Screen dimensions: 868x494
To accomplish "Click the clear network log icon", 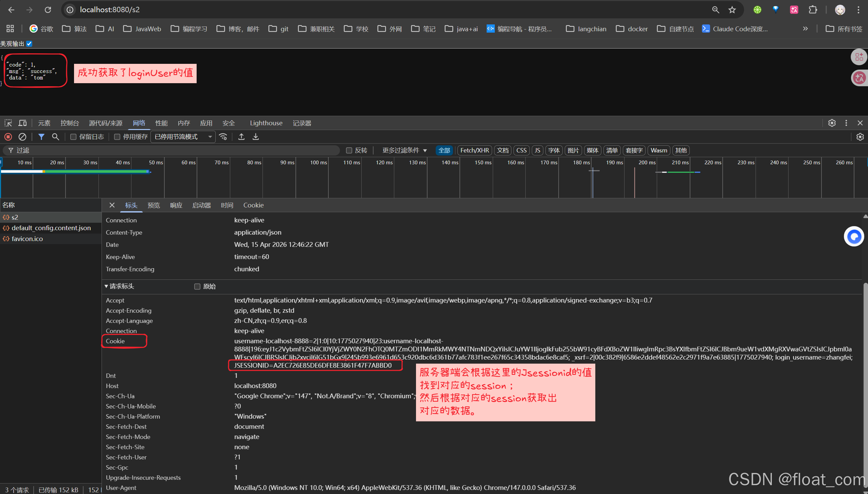I will (22, 137).
